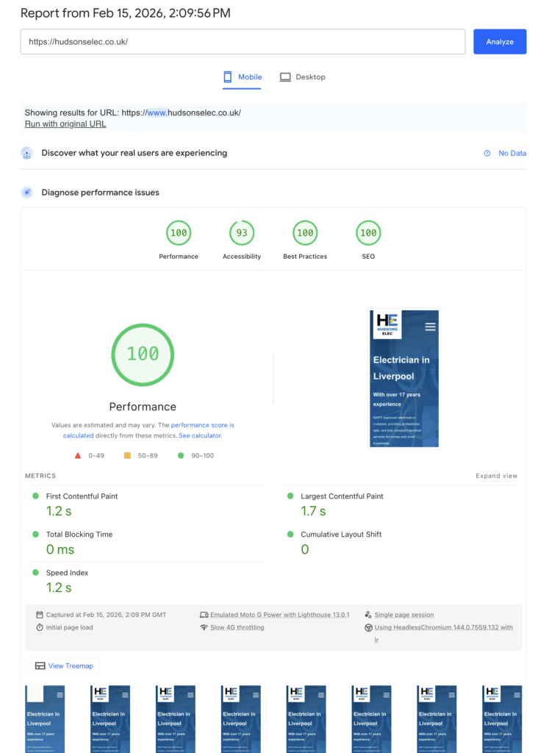Click green dot beside Largest Contentful Paint
560x753 pixels.
click(290, 496)
